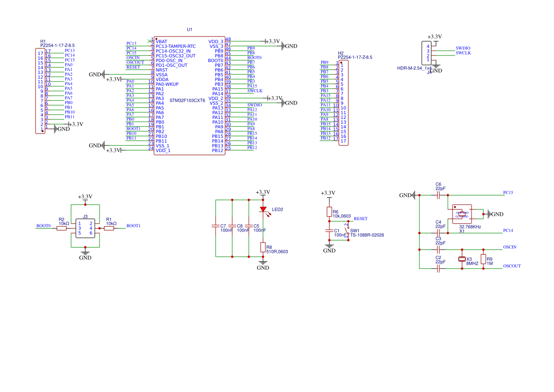Click the NRST pin name on U1
Viewport: 554px width, 392px height.
[162, 70]
